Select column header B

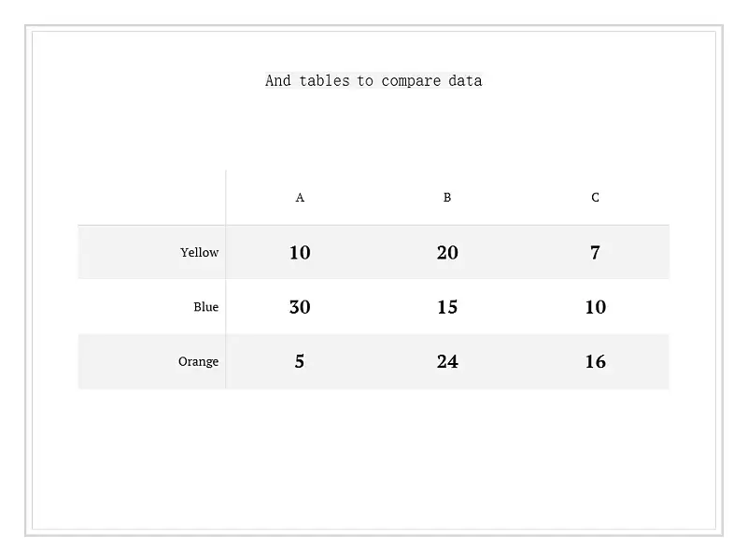click(x=447, y=198)
